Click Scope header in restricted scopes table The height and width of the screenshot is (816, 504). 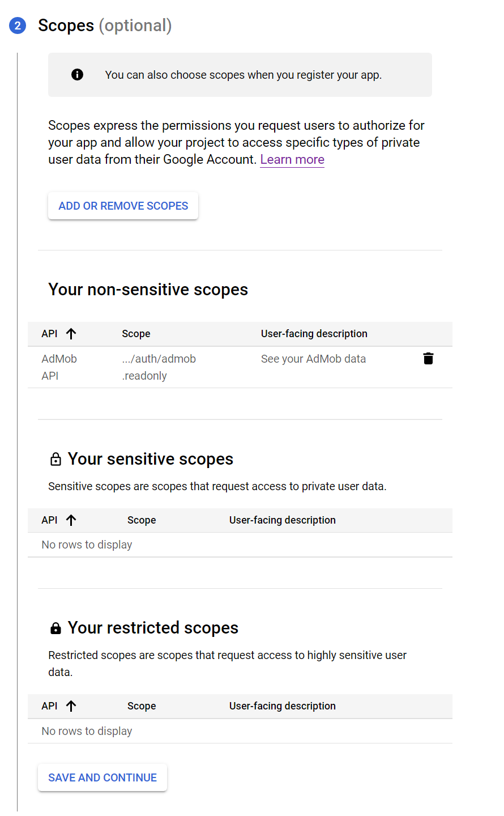point(141,705)
